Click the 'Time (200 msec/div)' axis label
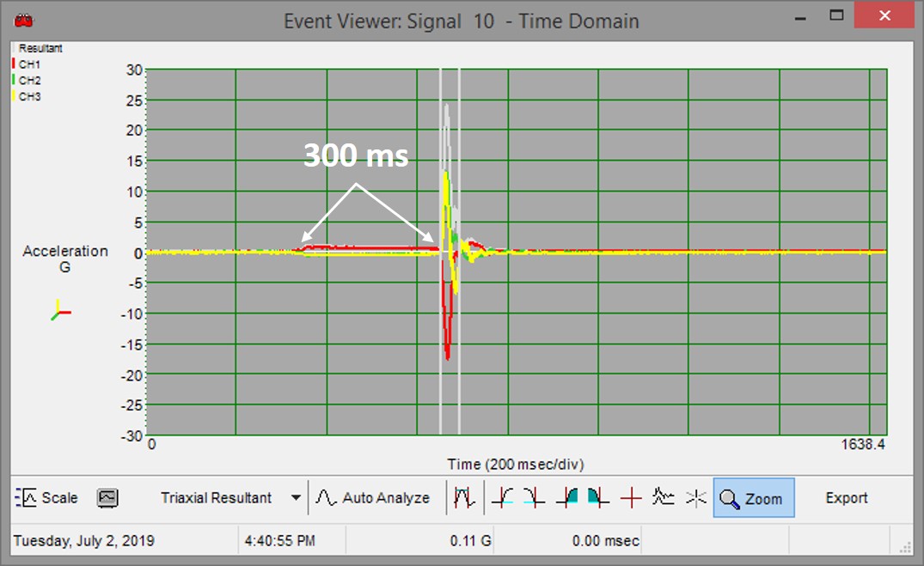 [x=516, y=464]
